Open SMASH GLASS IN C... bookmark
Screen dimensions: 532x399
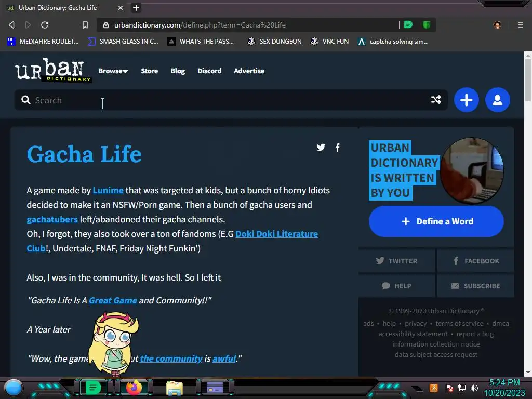tap(123, 42)
